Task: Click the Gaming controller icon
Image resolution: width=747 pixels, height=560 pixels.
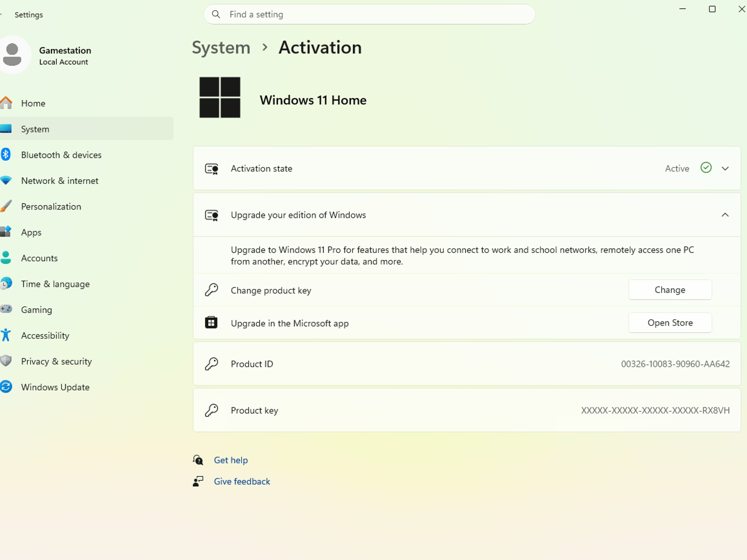Action: point(6,309)
